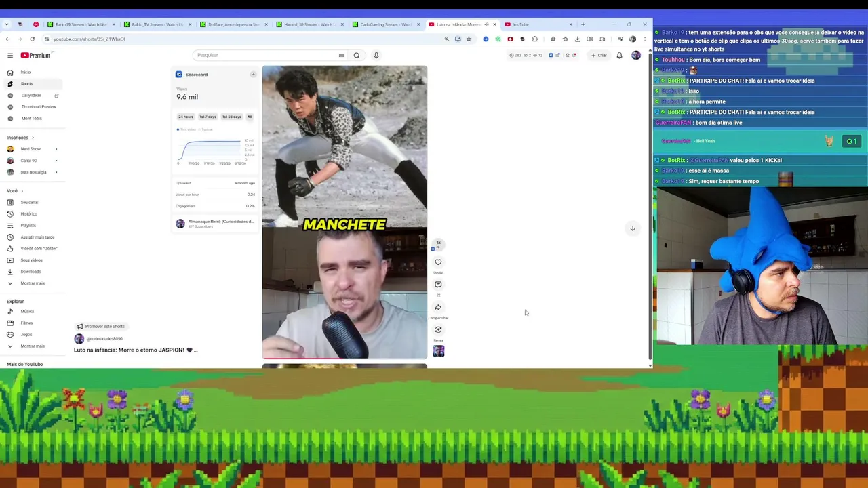Start voice search with the microphone

(x=376, y=55)
